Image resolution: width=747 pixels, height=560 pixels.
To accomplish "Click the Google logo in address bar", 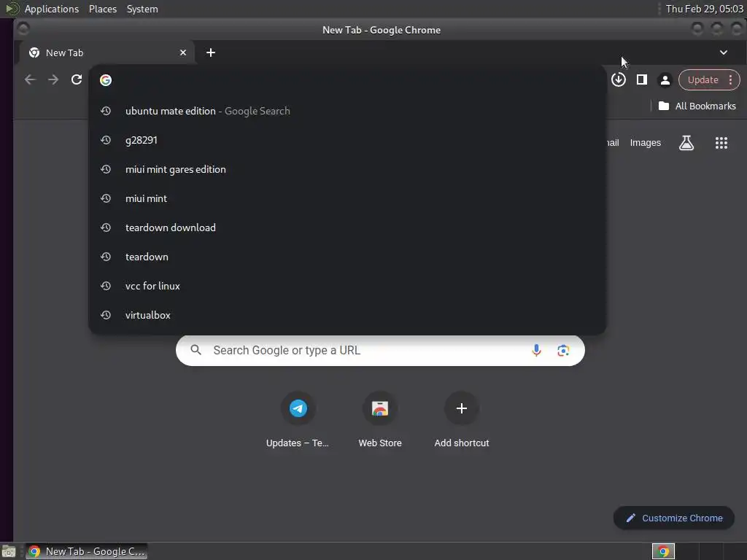I will (x=106, y=80).
